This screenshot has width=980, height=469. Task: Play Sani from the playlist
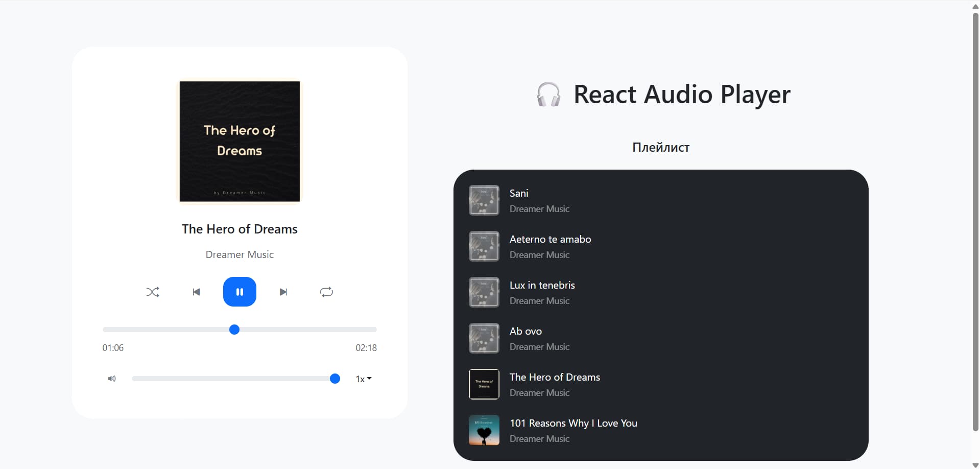[519, 193]
